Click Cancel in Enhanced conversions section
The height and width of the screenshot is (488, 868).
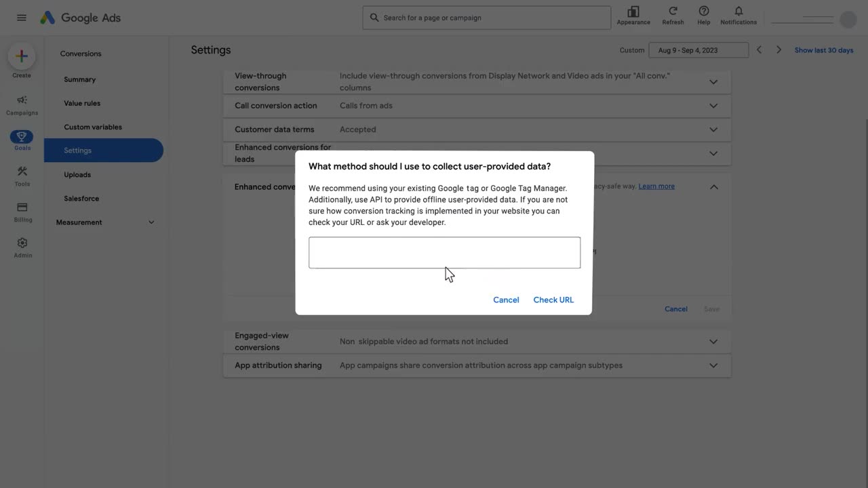676,309
